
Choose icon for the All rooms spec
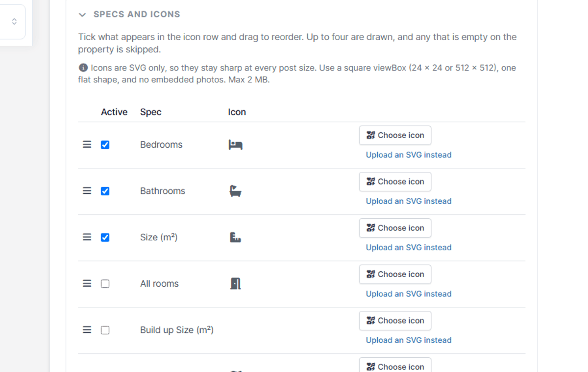point(395,275)
